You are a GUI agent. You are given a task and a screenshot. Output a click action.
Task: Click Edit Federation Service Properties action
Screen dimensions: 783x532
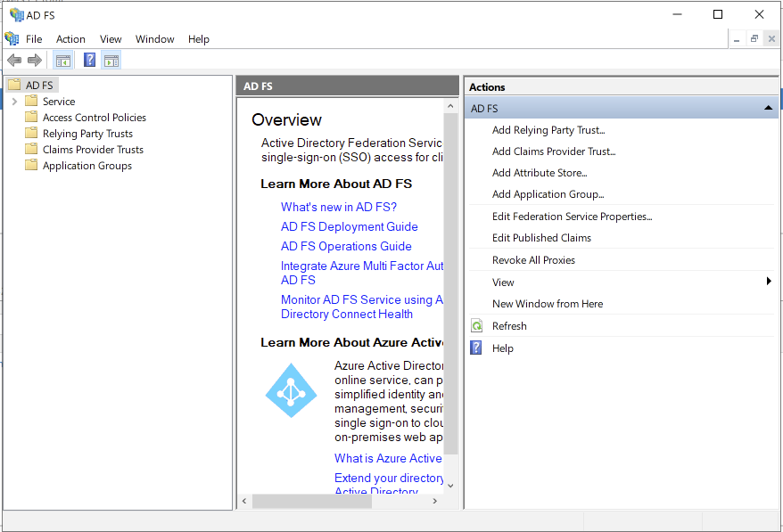572,217
